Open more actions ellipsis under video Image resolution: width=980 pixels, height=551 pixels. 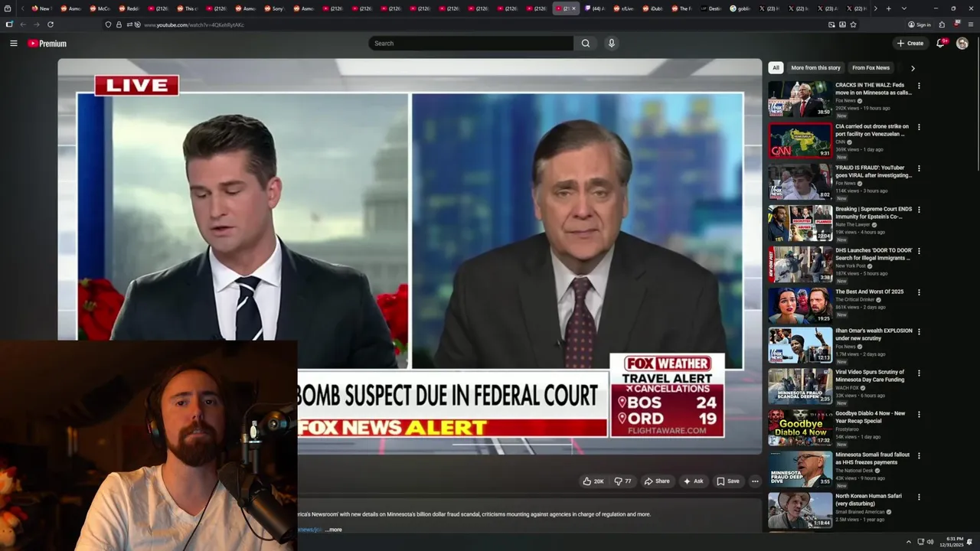point(755,481)
